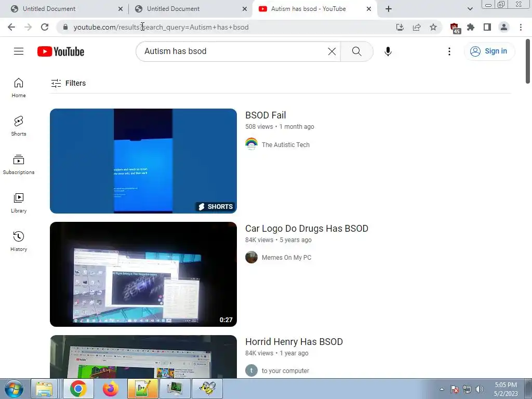
Task: Click the install app icon in address bar
Action: (400, 27)
